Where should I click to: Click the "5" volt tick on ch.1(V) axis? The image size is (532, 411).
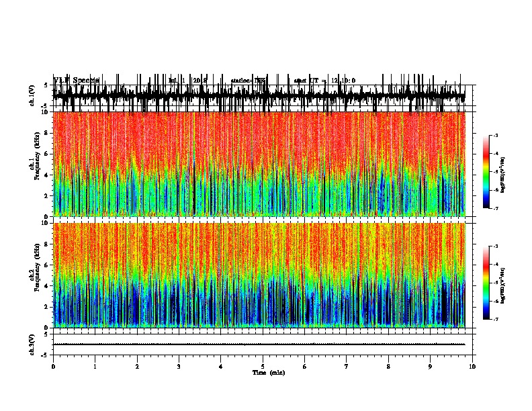[46, 85]
